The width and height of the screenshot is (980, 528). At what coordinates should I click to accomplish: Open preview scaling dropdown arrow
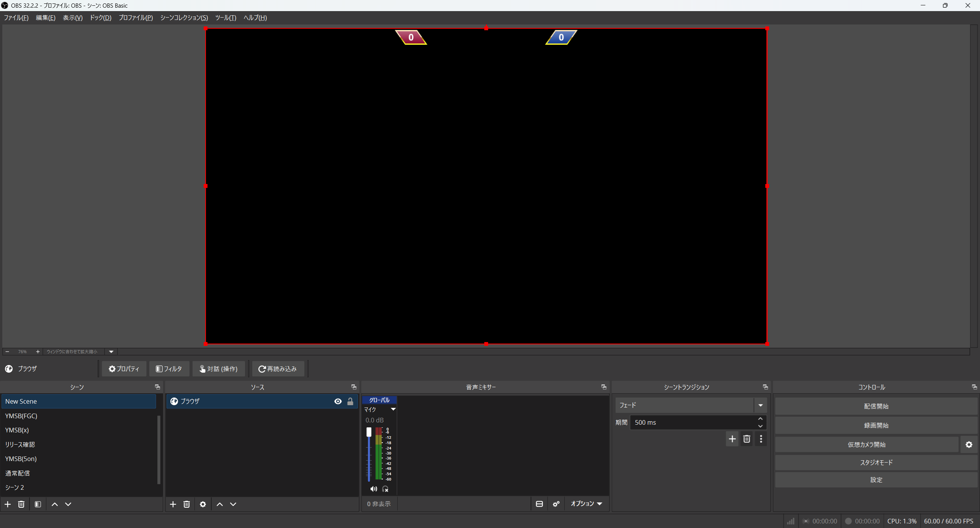click(x=111, y=352)
